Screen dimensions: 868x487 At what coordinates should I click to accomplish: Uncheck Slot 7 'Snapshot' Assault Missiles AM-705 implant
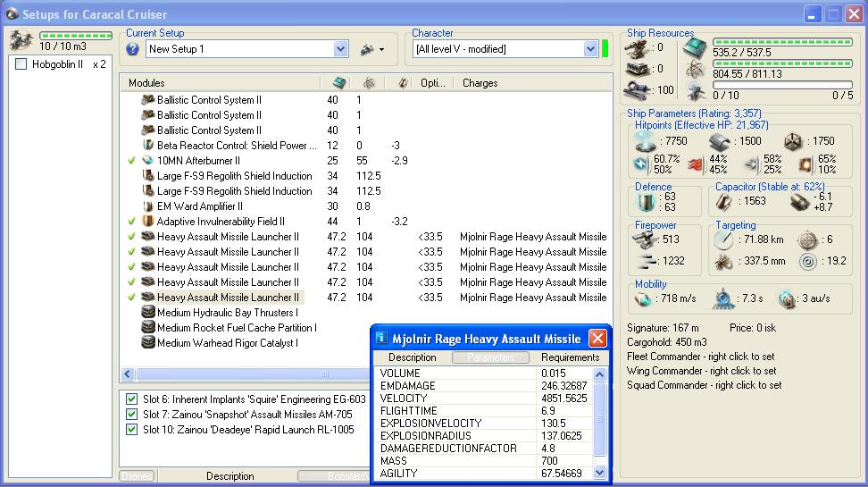(132, 415)
